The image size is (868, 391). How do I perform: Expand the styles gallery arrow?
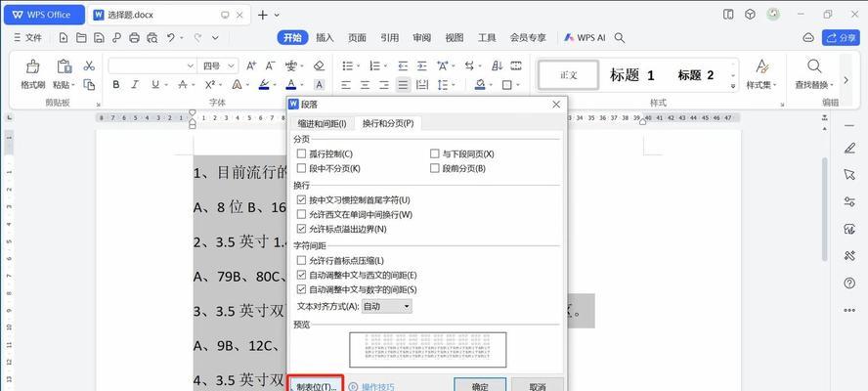tap(733, 86)
